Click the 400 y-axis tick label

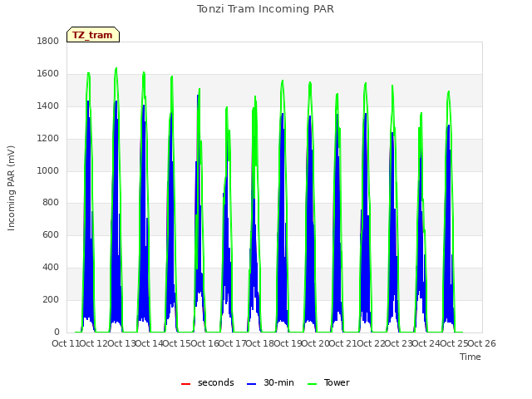(x=51, y=268)
